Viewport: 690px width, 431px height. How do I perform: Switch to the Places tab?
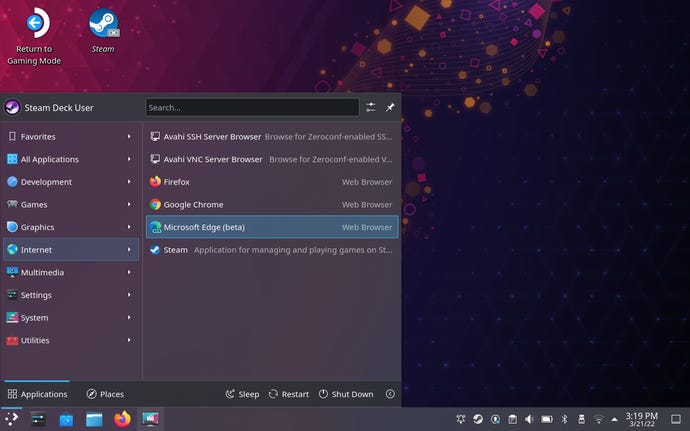[x=105, y=394]
